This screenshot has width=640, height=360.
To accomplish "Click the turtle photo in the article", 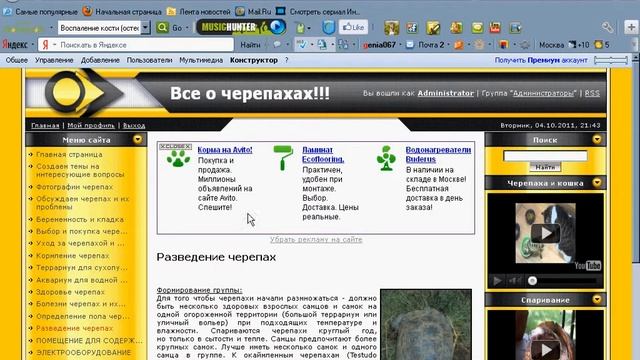I will [426, 324].
